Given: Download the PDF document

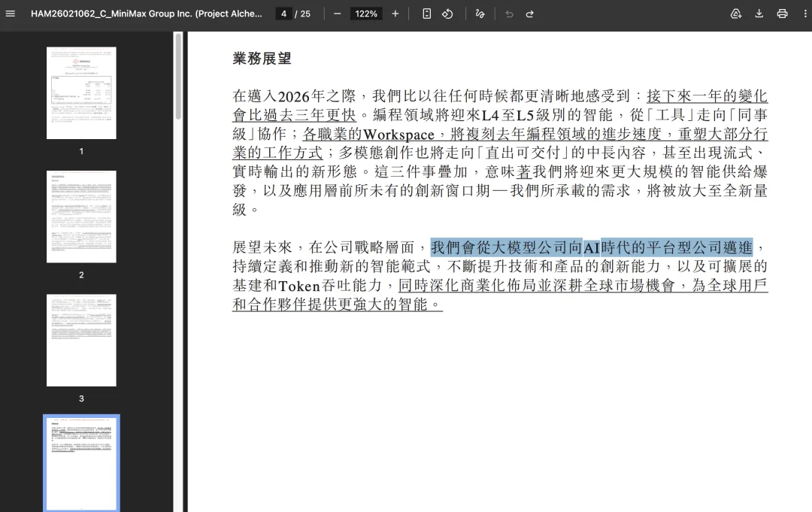Looking at the screenshot, I should pyautogui.click(x=759, y=14).
